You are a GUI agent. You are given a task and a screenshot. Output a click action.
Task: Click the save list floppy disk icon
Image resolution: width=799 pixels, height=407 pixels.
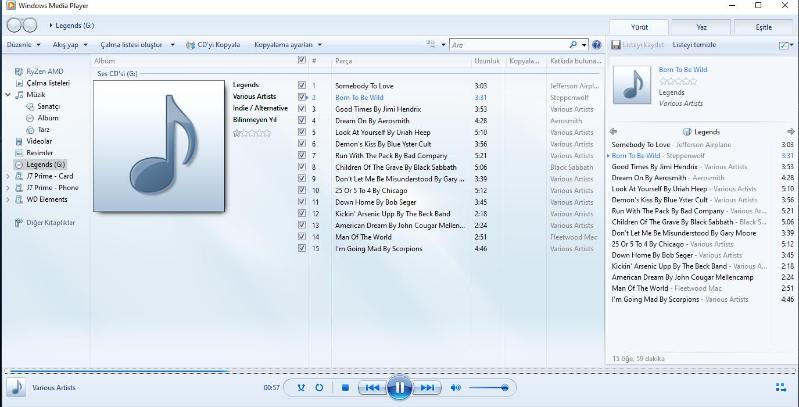tap(616, 45)
